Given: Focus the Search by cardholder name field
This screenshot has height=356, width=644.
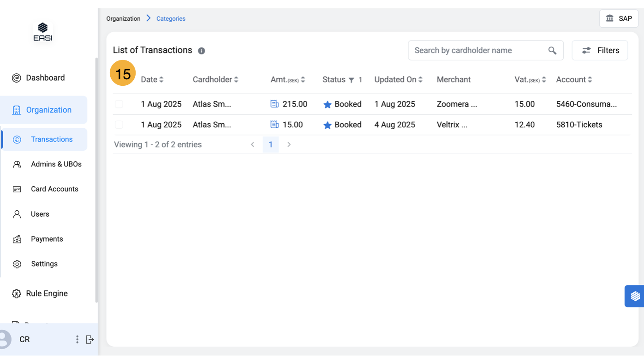Looking at the screenshot, I should click(477, 51).
